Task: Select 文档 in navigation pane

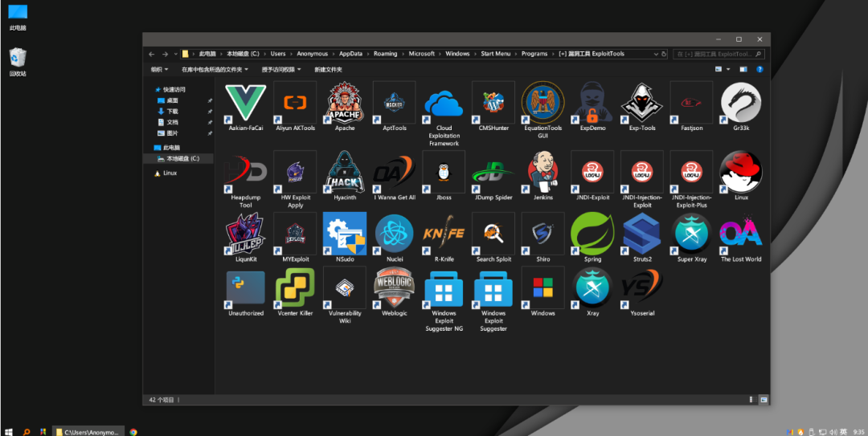Action: [x=172, y=122]
